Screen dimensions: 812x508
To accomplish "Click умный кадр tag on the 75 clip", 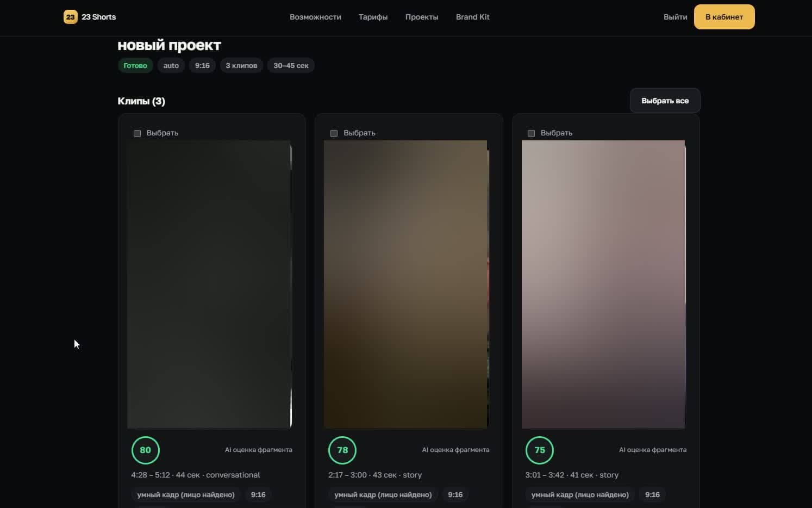I will click(580, 494).
